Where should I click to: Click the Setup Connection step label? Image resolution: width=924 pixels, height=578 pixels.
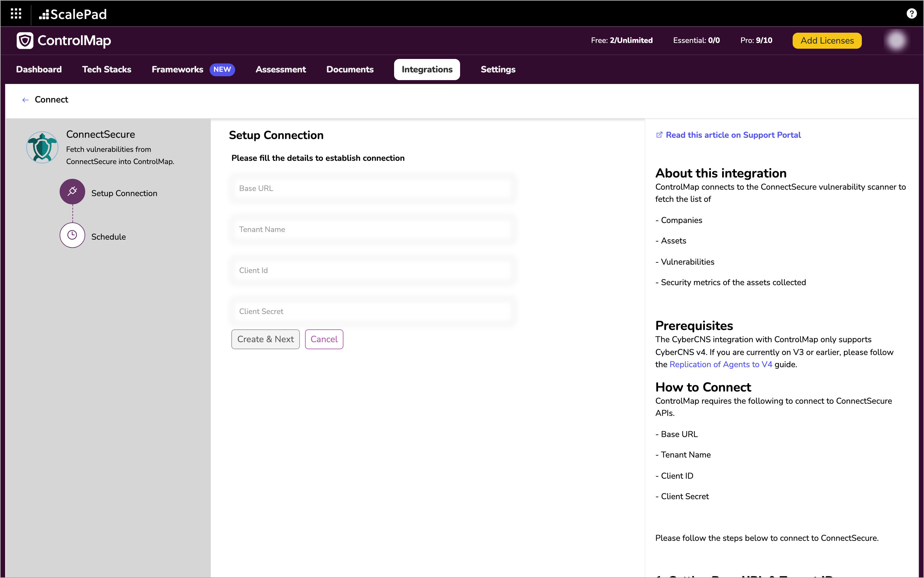pos(124,194)
